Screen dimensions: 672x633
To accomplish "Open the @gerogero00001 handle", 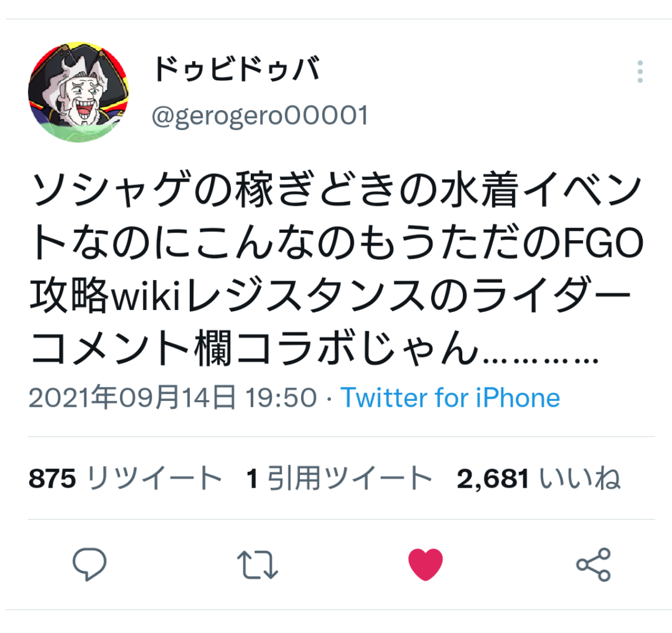I will (x=260, y=116).
